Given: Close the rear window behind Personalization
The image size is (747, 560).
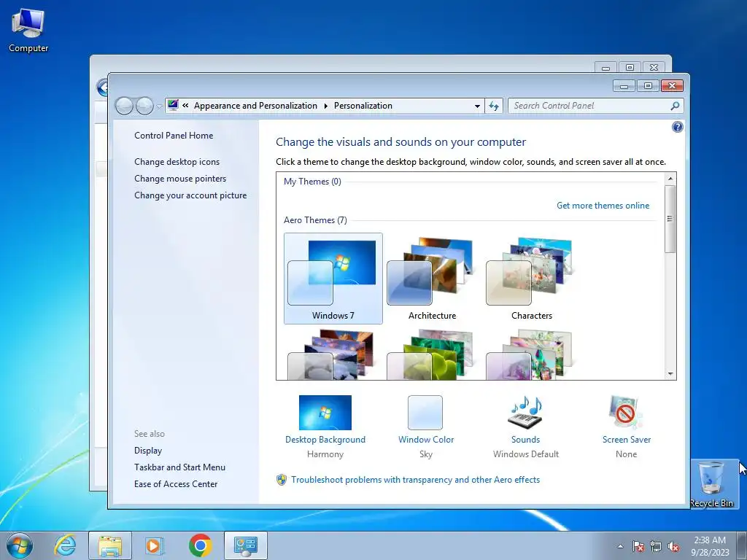Looking at the screenshot, I should click(654, 68).
